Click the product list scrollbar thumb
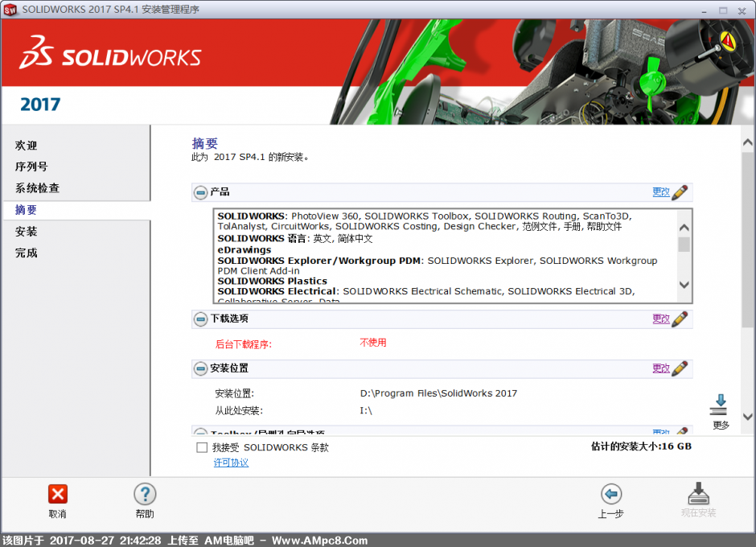 pos(684,245)
